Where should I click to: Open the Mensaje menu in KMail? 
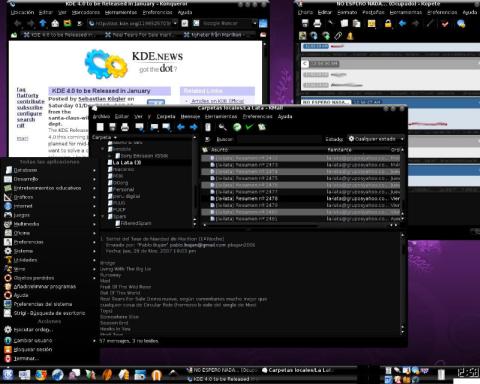(190, 116)
